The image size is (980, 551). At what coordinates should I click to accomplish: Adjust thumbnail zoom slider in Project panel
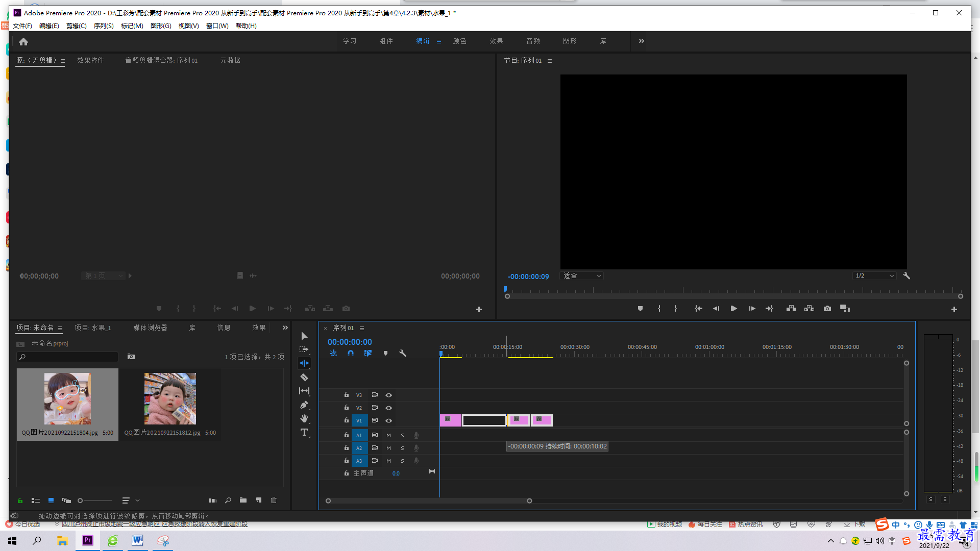95,500
